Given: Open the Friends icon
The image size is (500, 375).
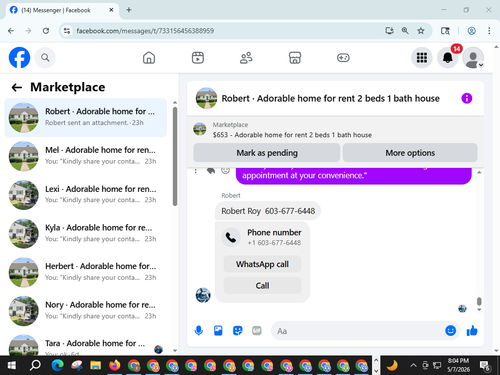Looking at the screenshot, I should [x=246, y=58].
